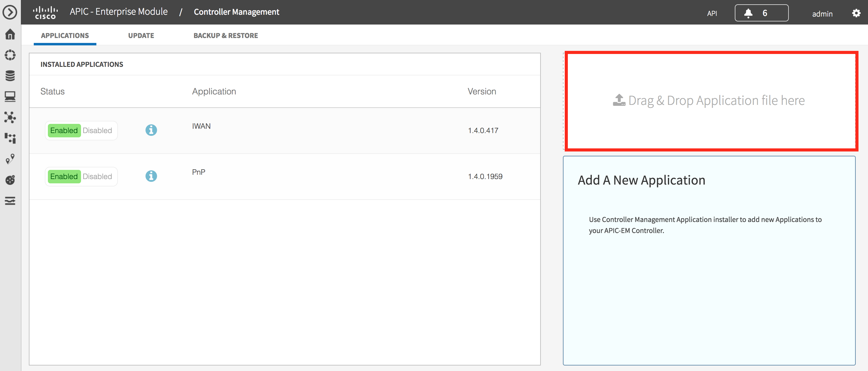
Task: Show info for the IWAN application
Action: pyautogui.click(x=151, y=130)
